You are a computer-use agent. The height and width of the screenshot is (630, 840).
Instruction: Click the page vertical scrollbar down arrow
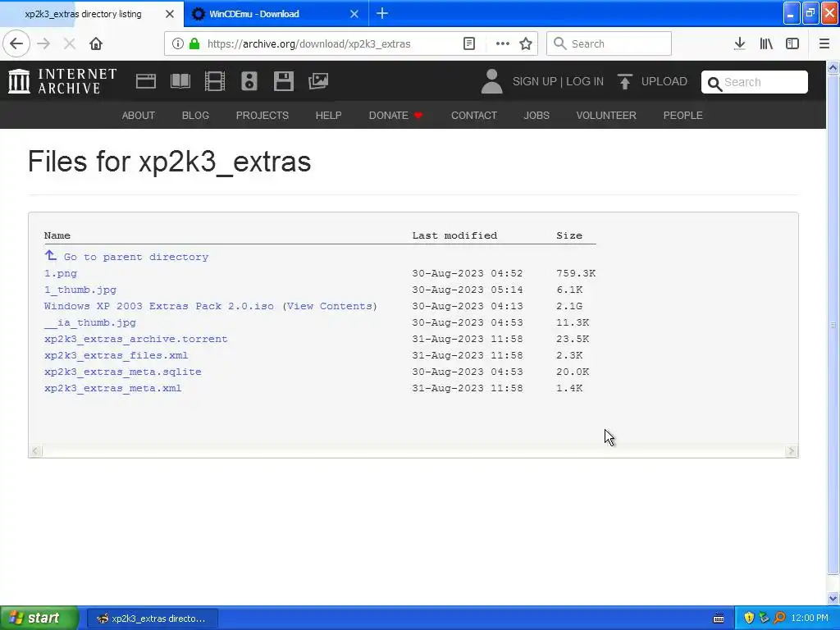coord(833,598)
